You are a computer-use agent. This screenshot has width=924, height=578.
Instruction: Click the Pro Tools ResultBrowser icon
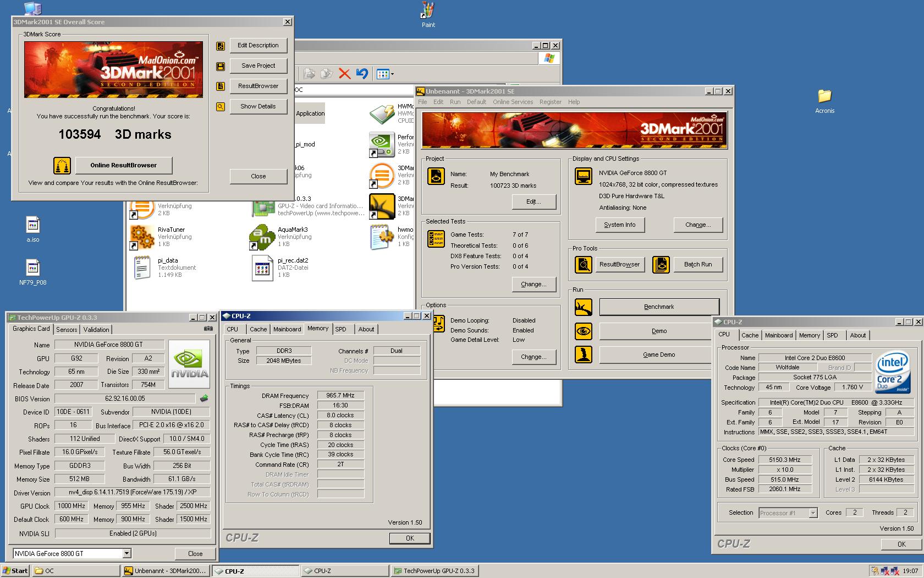tap(584, 264)
